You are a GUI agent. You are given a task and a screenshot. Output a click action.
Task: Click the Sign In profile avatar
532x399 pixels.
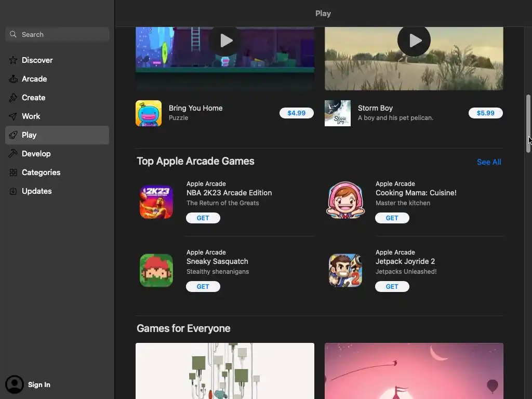tap(14, 384)
